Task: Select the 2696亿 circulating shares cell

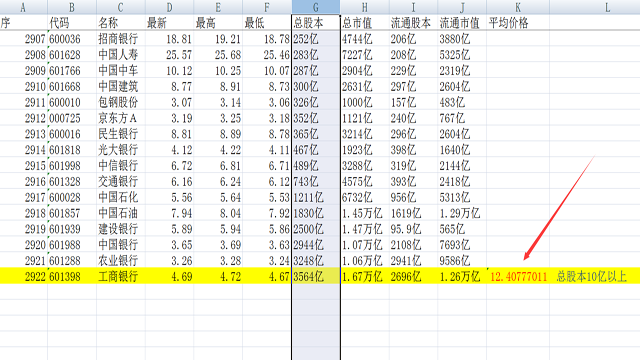Action: tap(413, 276)
